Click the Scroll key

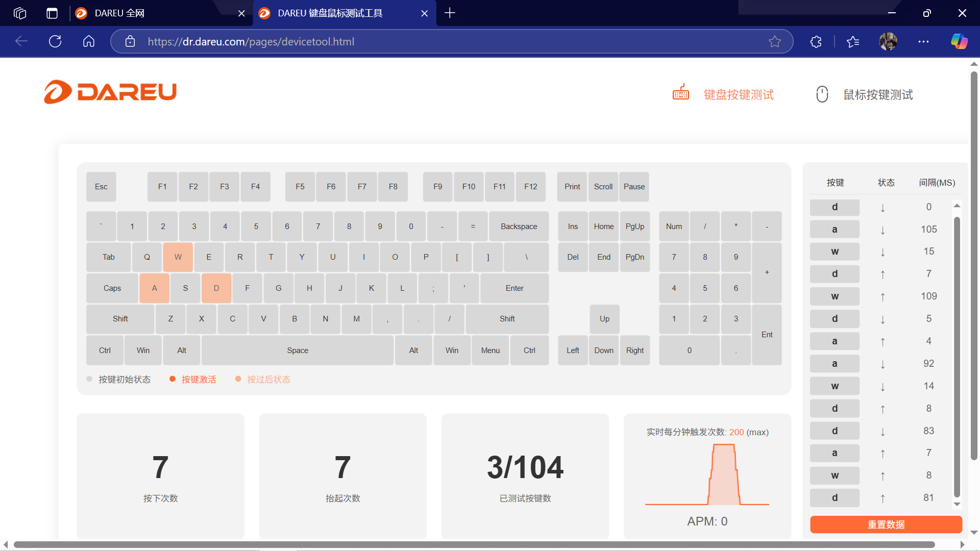click(603, 187)
